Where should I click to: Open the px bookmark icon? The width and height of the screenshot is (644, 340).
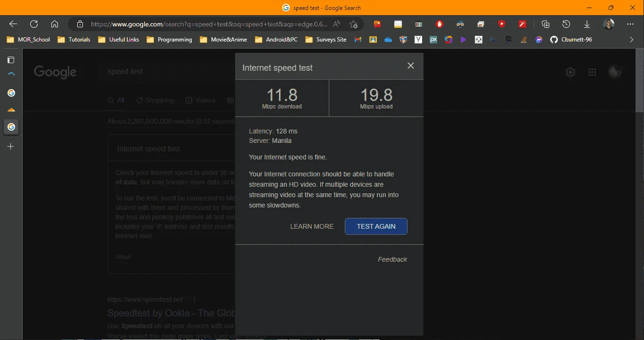(433, 40)
